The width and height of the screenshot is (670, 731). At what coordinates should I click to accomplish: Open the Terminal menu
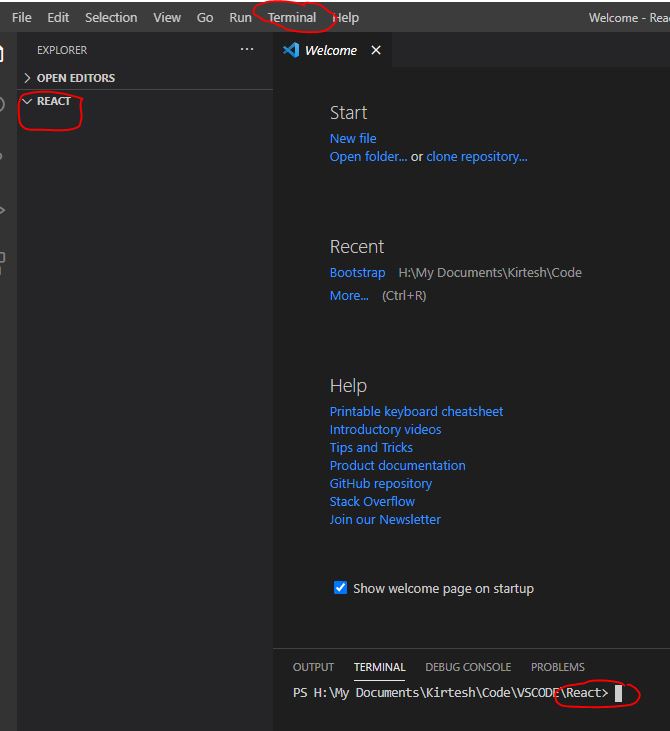pyautogui.click(x=291, y=17)
